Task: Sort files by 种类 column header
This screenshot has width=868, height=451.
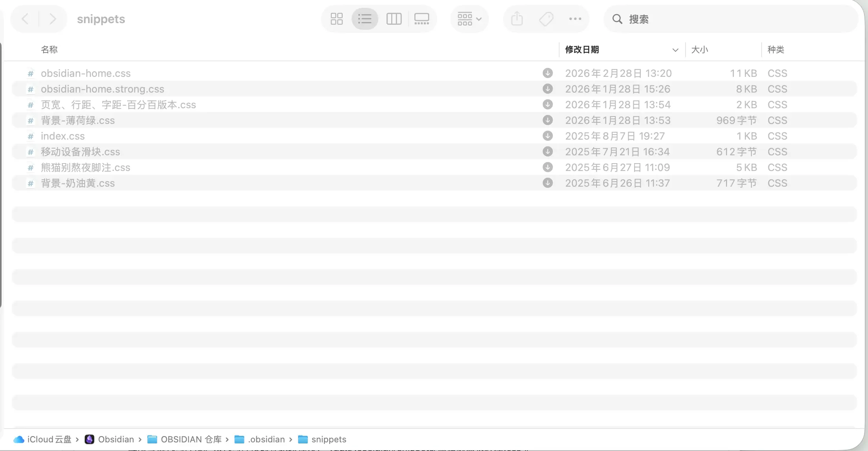Action: 775,50
